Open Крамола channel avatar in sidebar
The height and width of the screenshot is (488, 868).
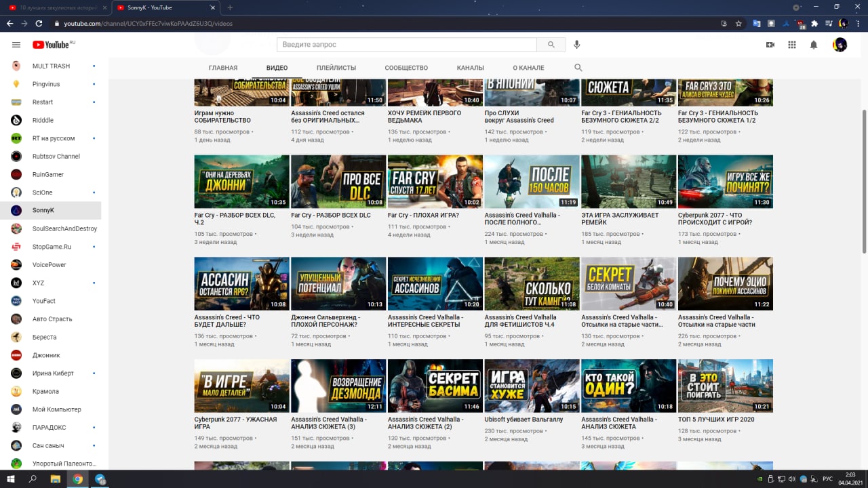pos(16,391)
